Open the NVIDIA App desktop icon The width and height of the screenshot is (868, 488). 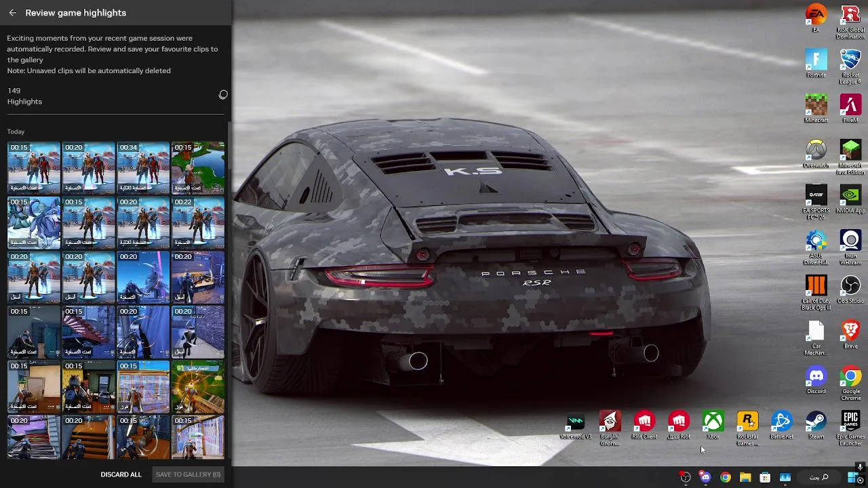pyautogui.click(x=850, y=199)
